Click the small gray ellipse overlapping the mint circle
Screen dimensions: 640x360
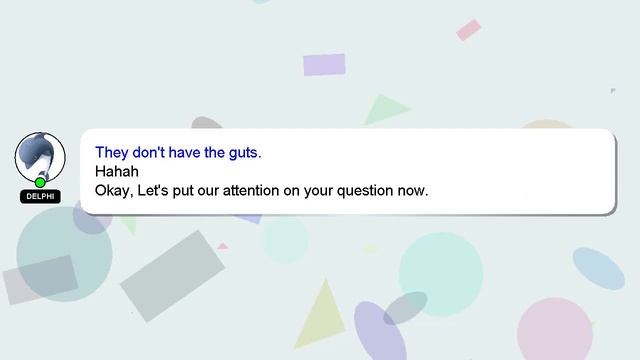coord(405,308)
